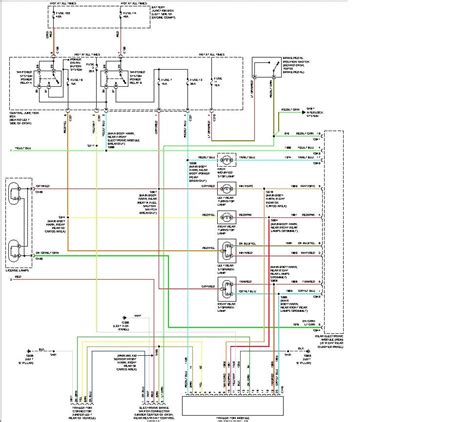Click the shift interlock system arrow
Image resolution: width=474 pixels, height=422 pixels.
303,113
